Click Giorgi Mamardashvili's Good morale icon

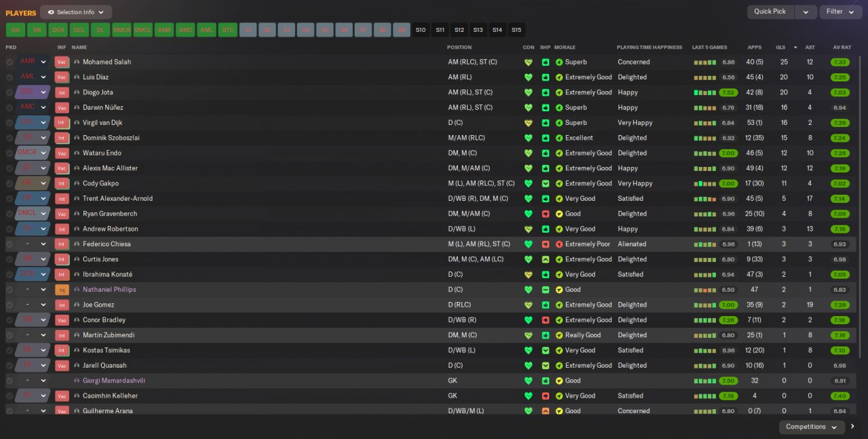(x=559, y=381)
